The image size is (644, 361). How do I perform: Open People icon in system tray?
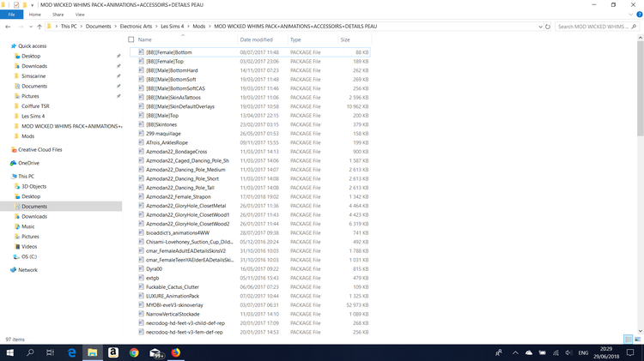499,352
